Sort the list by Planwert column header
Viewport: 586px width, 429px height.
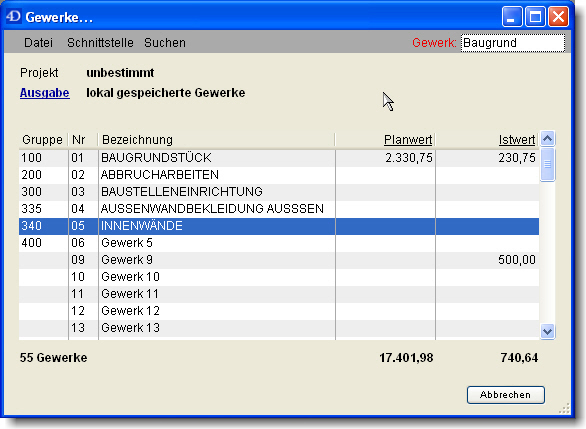click(408, 140)
